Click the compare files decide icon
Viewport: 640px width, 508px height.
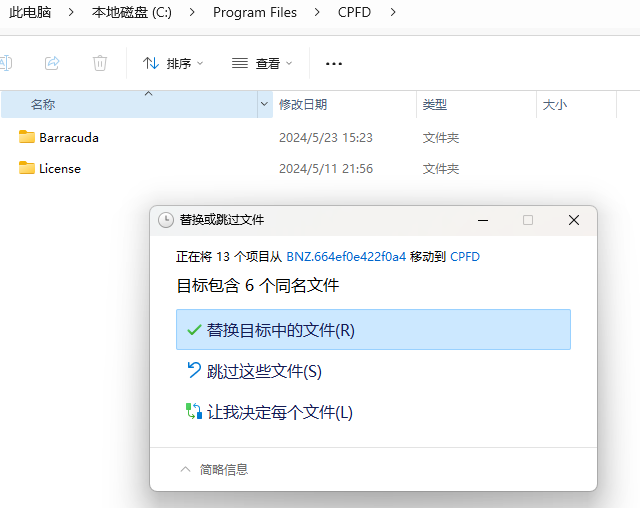tap(194, 412)
